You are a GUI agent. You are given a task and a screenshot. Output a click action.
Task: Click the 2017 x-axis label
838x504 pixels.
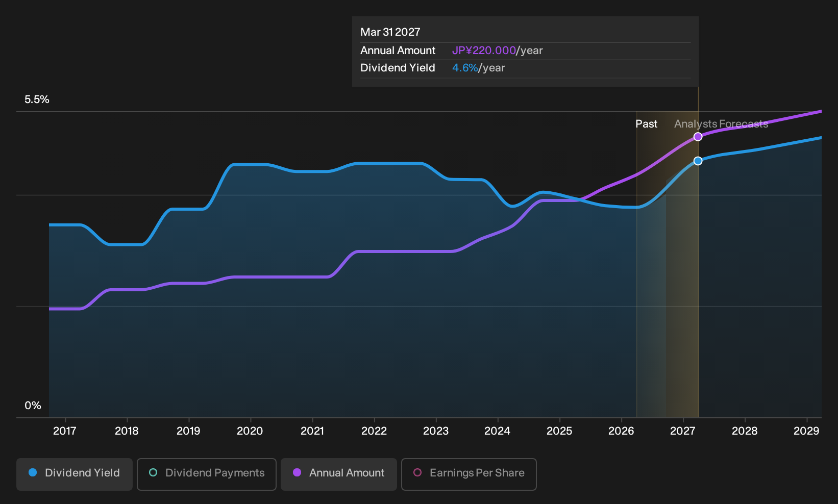65,431
